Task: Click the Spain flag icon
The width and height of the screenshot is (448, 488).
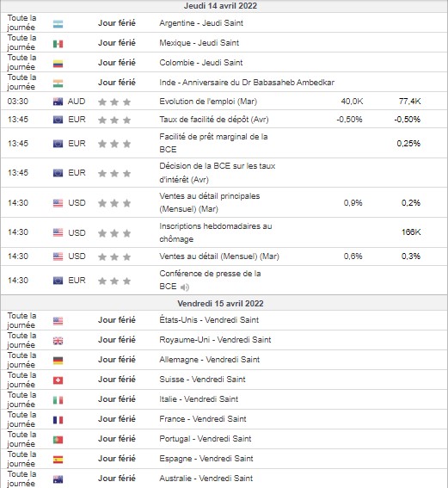Action: 58,460
